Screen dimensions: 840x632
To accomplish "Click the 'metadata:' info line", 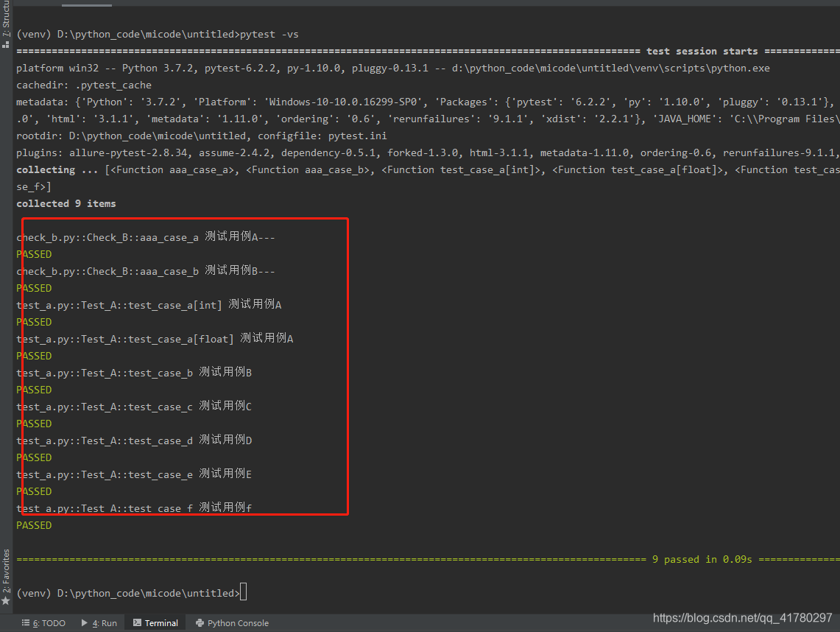I will tap(428, 102).
